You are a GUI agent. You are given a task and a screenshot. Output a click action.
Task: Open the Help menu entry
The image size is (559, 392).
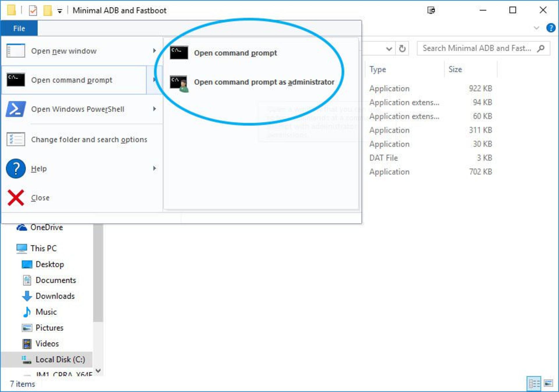point(82,169)
